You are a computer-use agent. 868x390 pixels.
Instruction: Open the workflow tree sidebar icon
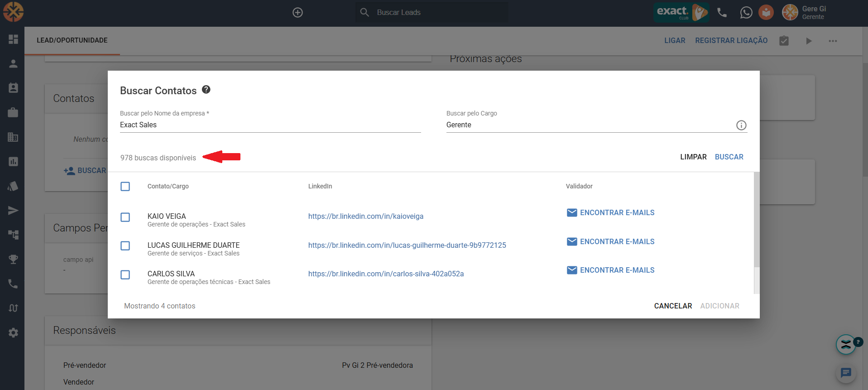coord(13,235)
